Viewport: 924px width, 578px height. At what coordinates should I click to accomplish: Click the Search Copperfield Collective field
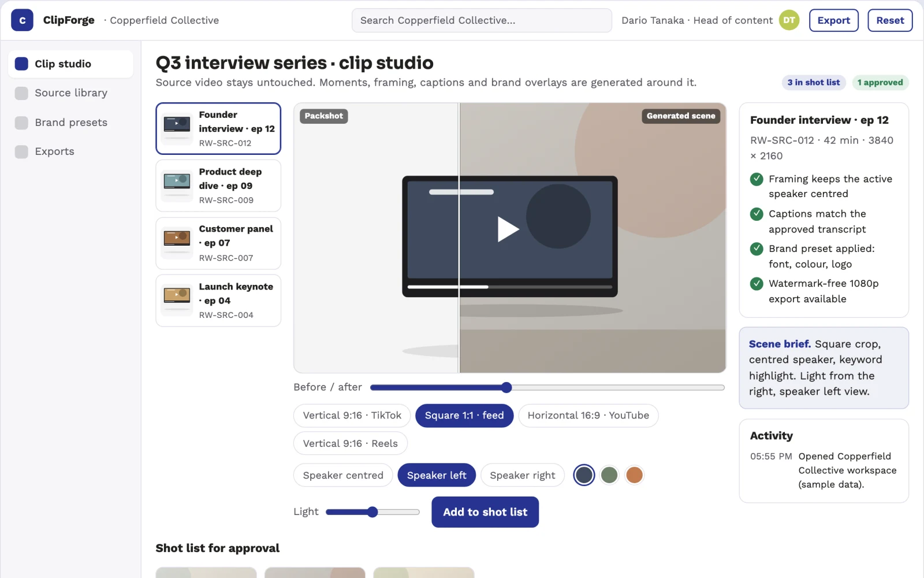click(x=482, y=20)
